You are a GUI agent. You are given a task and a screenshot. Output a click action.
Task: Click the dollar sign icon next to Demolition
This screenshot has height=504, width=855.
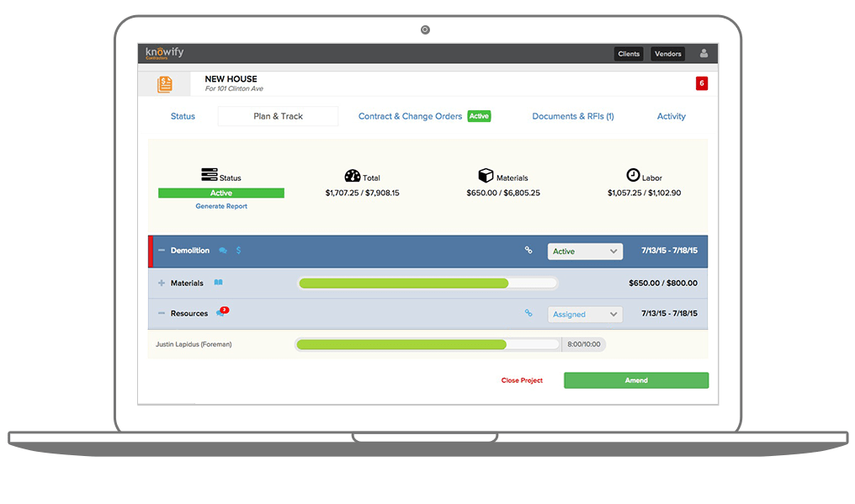[238, 251]
